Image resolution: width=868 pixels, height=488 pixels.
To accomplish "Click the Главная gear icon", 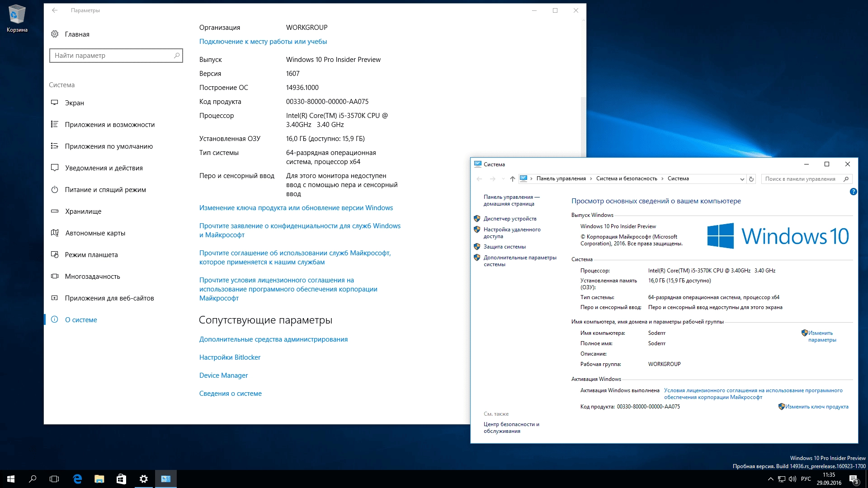I will (55, 34).
